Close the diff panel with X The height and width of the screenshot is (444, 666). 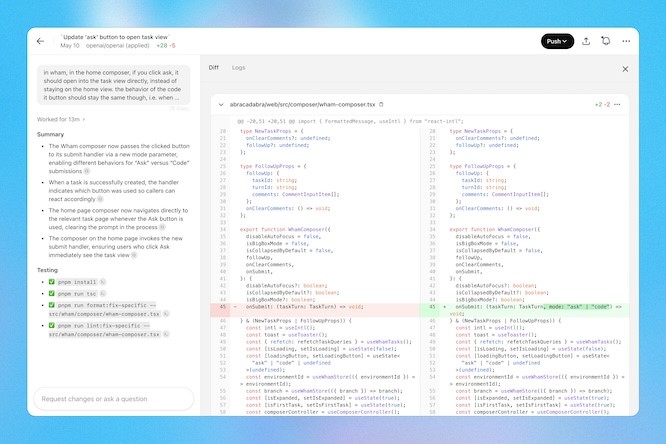point(625,69)
